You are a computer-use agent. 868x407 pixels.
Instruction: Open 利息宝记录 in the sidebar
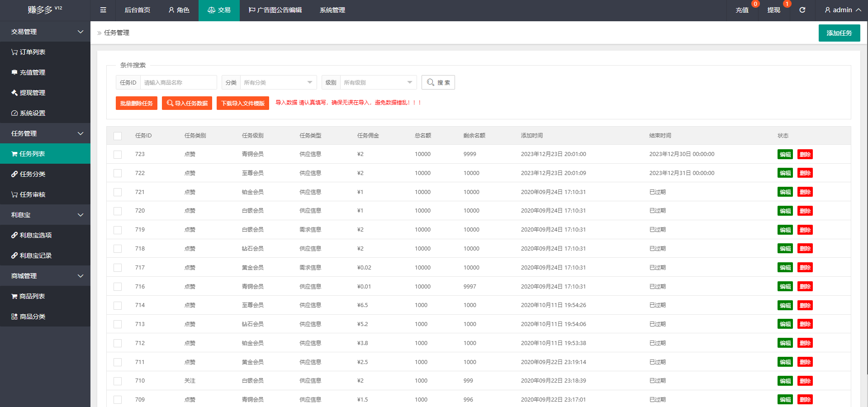click(x=35, y=256)
